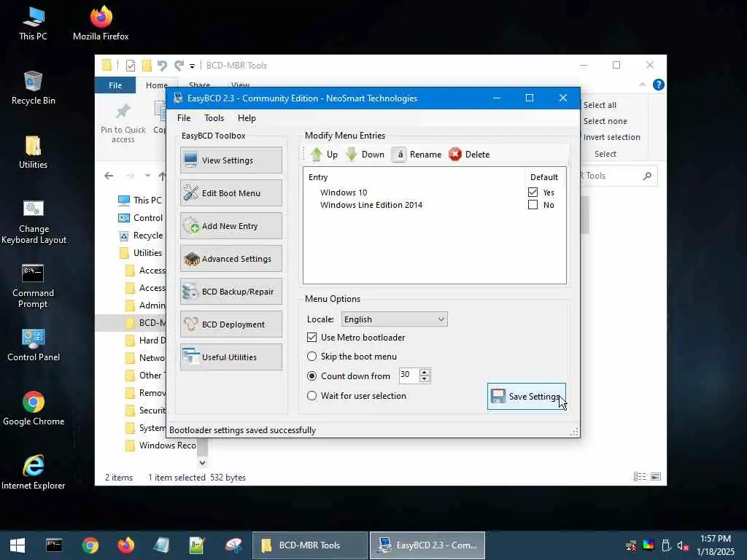The height and width of the screenshot is (560, 747).
Task: Click Pin to Quick access icon
Action: [x=123, y=112]
